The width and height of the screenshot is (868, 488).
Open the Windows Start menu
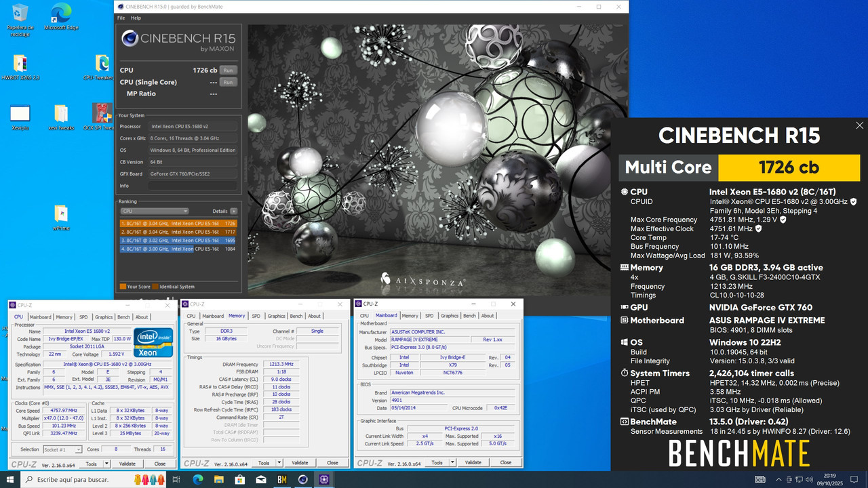(10, 479)
